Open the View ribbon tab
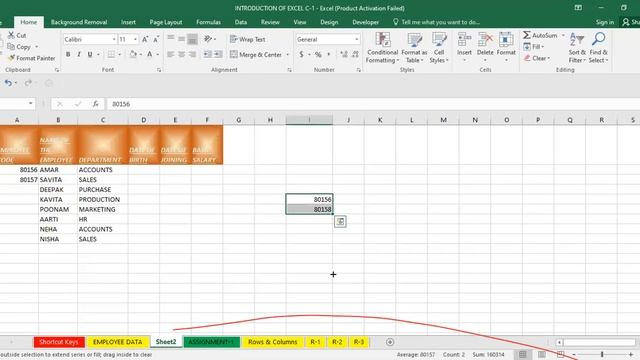Screen dimensions: 640x360 [x=300, y=22]
